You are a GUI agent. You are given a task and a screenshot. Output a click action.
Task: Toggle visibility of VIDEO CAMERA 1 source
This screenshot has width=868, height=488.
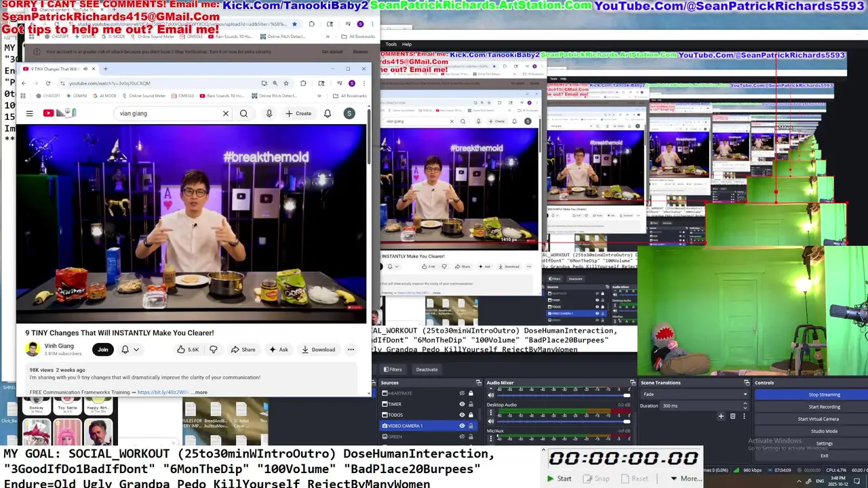(462, 426)
